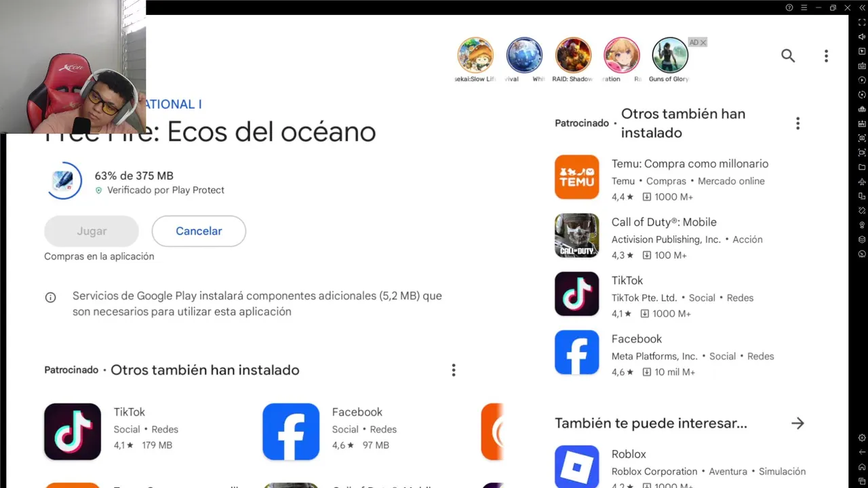Open the Isekai: Slow Life ad icon
Image resolution: width=868 pixels, height=488 pixels.
point(475,55)
